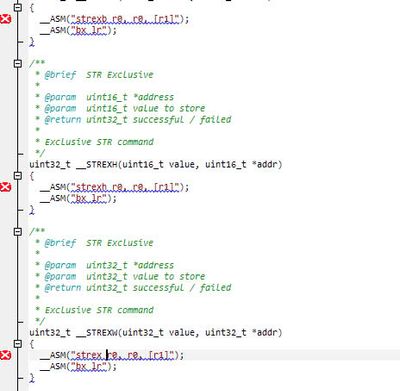Click the 'uint32_t value to store' comment line
Image resolution: width=400 pixels, height=391 pixels.
146,276
